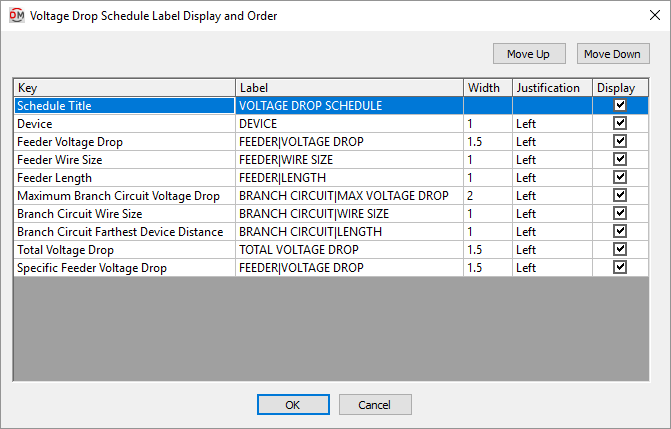Close the Voltage Drop Schedule dialog

654,15
